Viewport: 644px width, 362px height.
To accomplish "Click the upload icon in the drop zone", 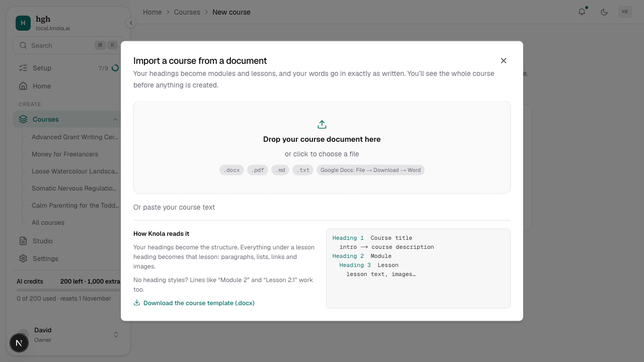I will [x=322, y=124].
